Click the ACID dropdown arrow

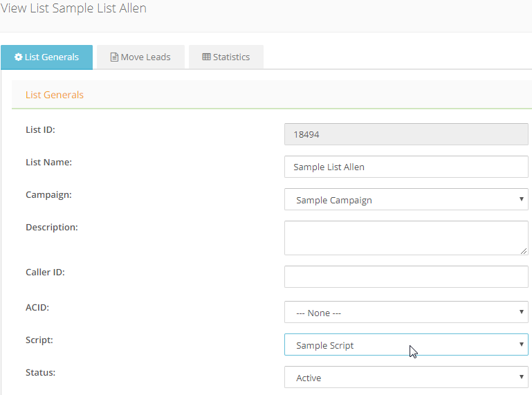coord(521,312)
